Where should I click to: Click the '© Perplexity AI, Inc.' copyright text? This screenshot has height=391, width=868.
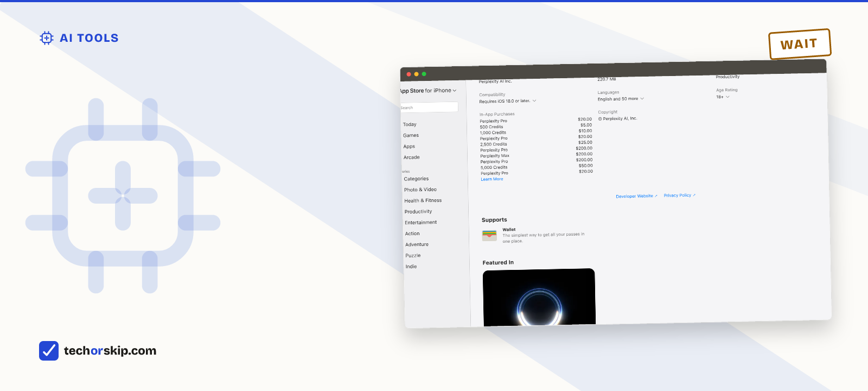pos(617,118)
